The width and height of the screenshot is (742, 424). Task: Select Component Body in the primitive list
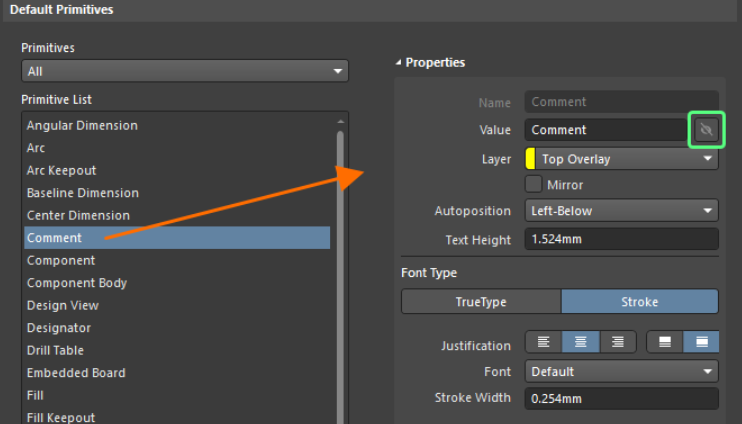(77, 283)
